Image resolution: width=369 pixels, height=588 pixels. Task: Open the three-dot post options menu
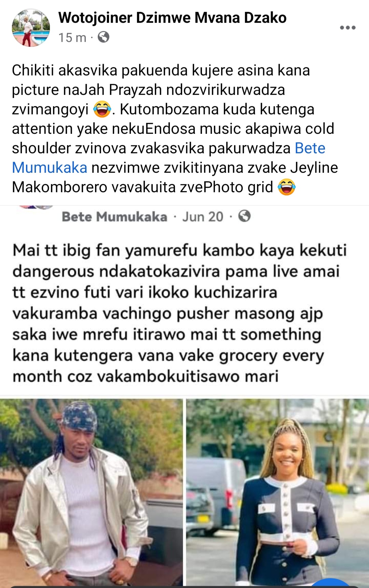[348, 28]
